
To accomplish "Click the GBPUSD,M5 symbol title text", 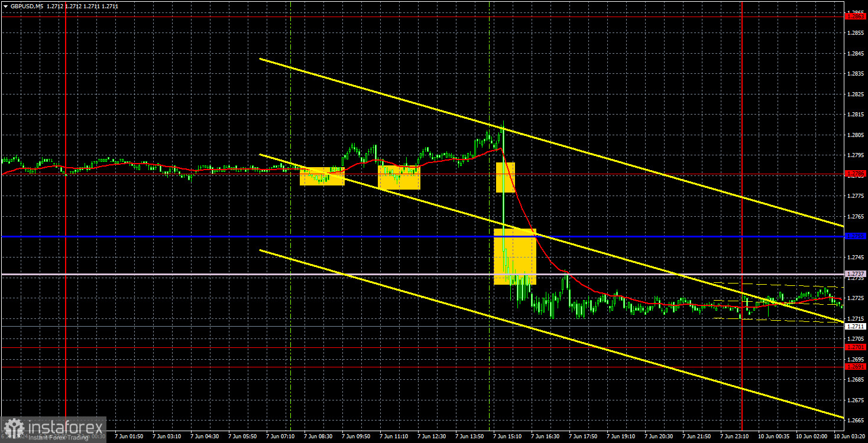I will pos(27,6).
